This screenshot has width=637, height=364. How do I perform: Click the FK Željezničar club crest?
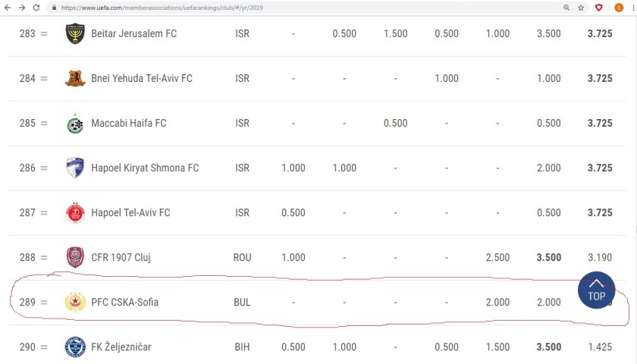75,347
